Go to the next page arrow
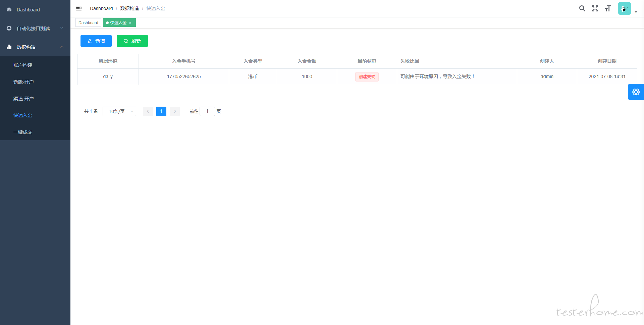Image resolution: width=644 pixels, height=325 pixels. click(x=175, y=111)
